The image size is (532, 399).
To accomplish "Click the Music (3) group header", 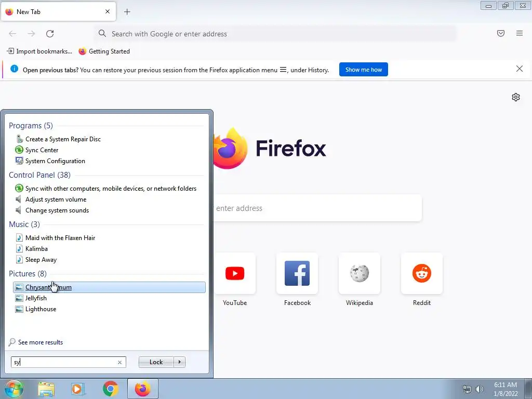I will point(24,224).
